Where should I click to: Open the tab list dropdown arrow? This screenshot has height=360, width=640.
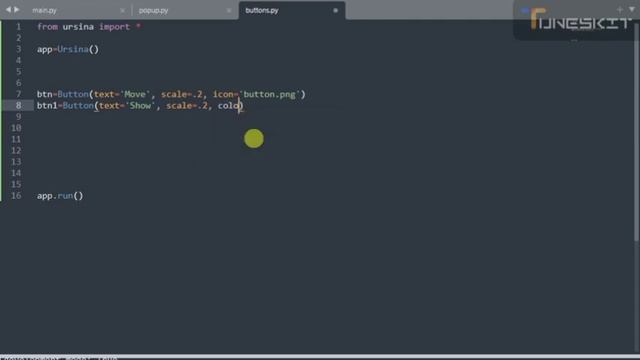(x=632, y=9)
